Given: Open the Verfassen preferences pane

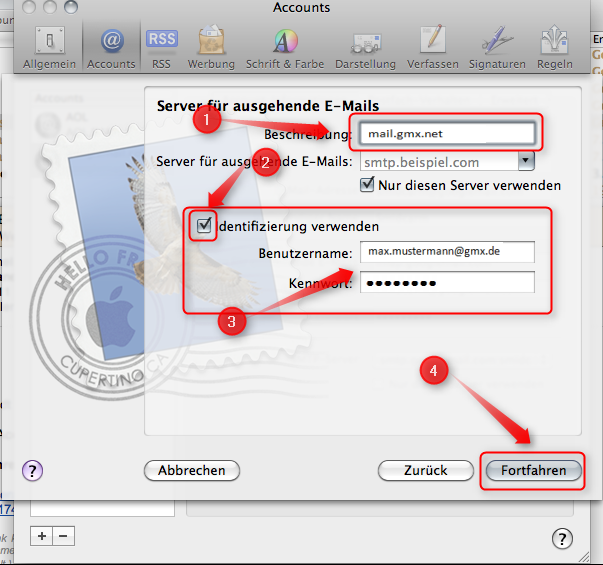Looking at the screenshot, I should (433, 48).
